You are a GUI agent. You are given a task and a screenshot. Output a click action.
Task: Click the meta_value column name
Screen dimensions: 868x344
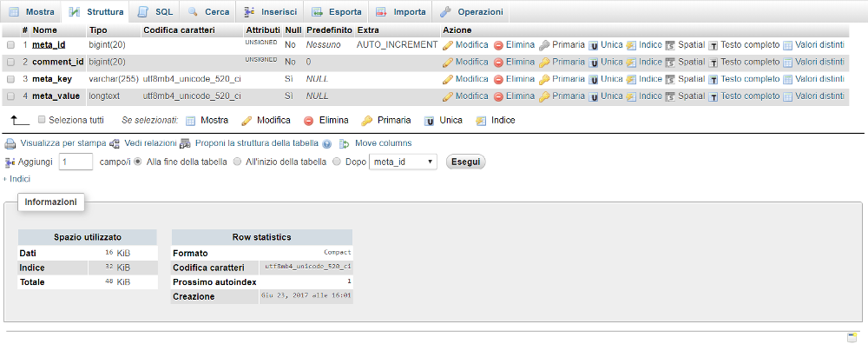tap(56, 96)
